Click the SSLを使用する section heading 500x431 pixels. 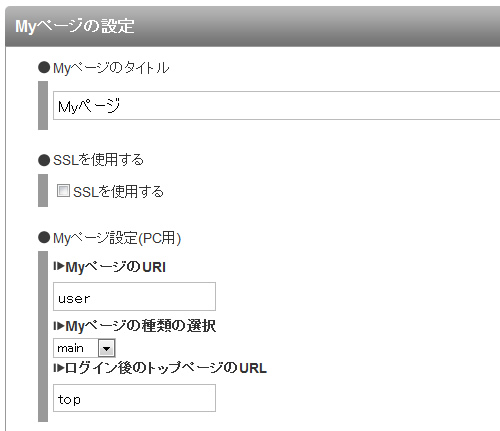click(x=98, y=160)
